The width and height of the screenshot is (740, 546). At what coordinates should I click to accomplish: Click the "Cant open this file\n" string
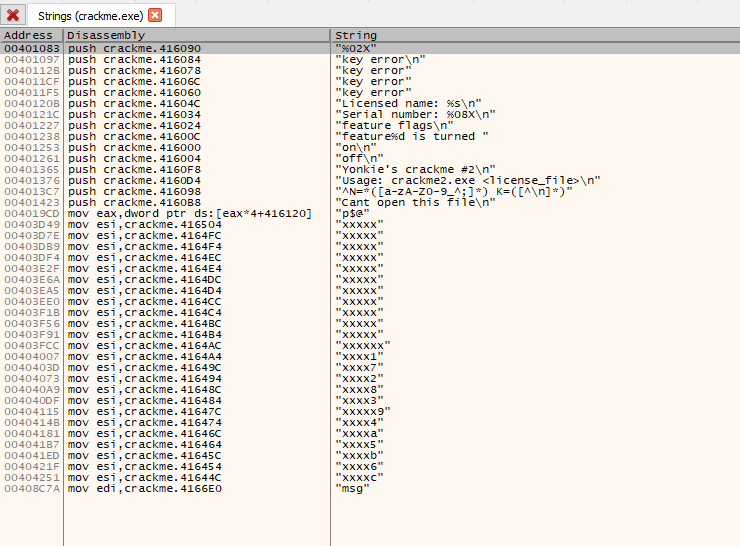point(414,202)
